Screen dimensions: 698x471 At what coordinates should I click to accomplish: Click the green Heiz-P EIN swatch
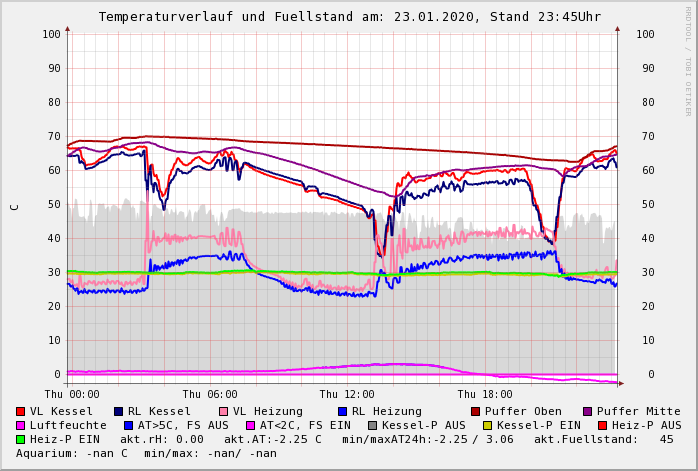(20, 439)
